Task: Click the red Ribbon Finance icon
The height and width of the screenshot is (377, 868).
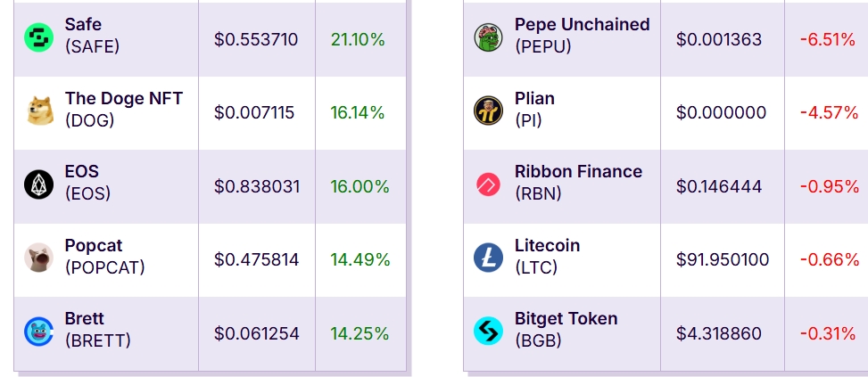Action: [488, 184]
